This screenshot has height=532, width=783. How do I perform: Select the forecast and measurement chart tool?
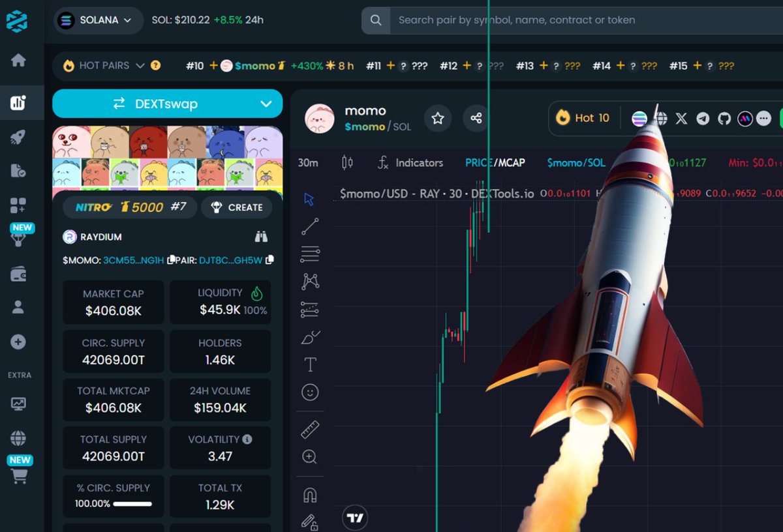coord(310,310)
